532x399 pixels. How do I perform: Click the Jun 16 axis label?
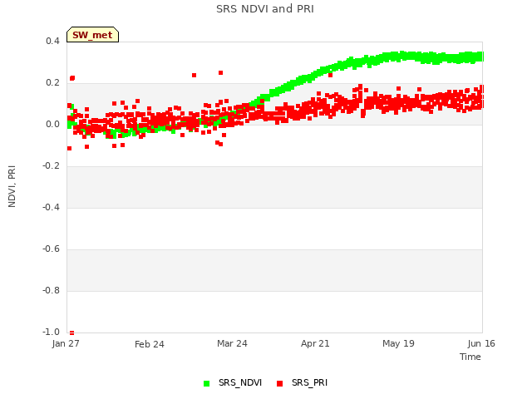481,343
